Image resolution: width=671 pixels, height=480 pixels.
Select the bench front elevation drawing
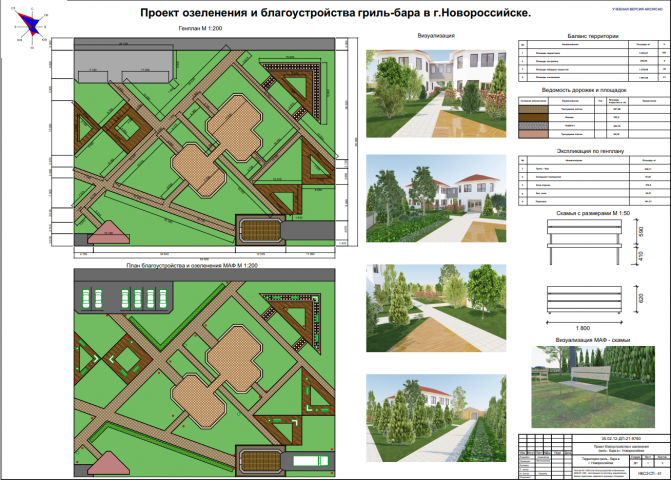585,242
